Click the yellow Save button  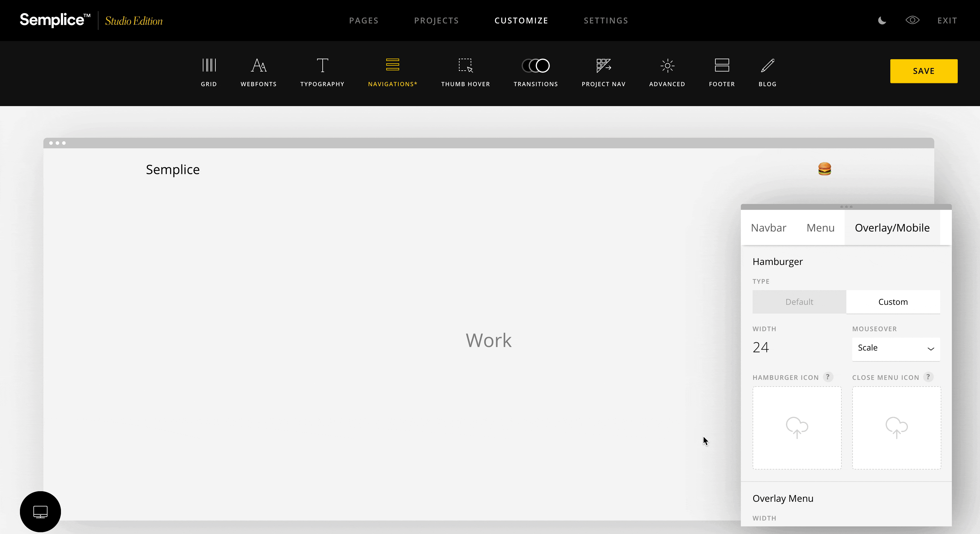(x=923, y=71)
